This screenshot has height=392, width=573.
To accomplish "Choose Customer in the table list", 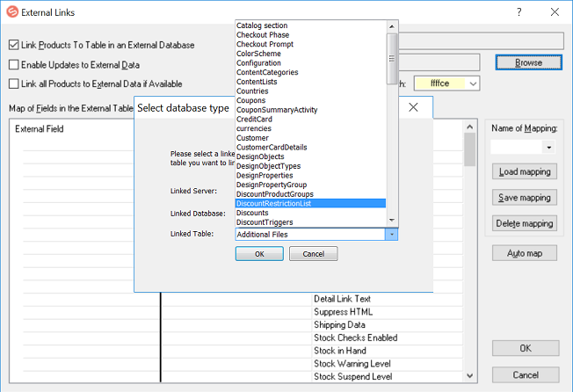I will [253, 138].
